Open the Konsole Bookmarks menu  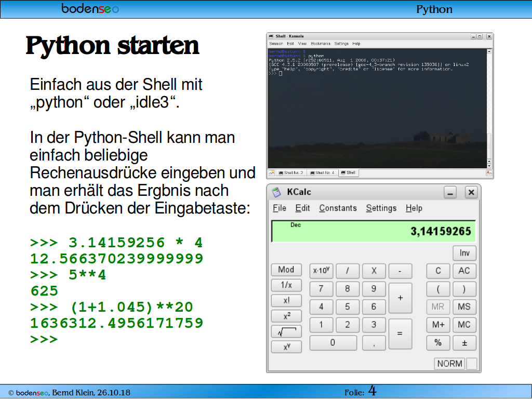point(321,44)
